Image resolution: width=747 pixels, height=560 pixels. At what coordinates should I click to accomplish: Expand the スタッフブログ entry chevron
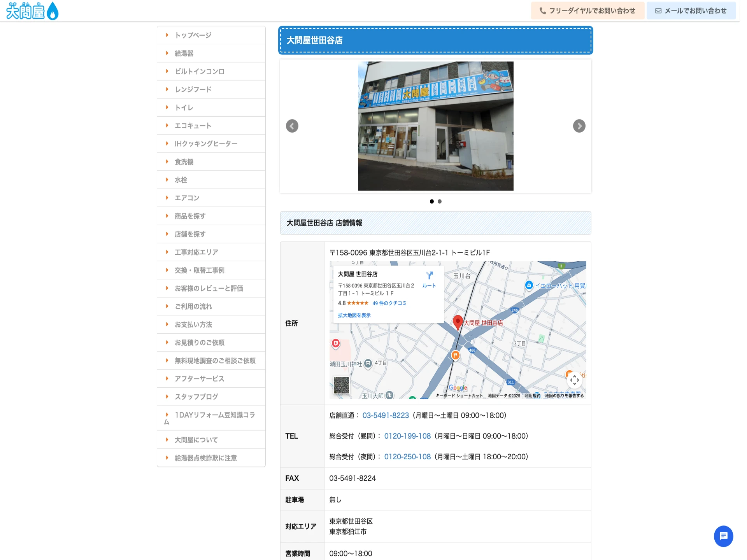point(167,397)
